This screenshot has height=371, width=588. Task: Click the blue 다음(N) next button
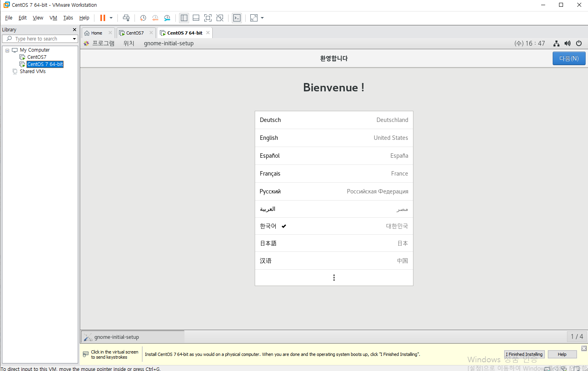click(x=569, y=58)
